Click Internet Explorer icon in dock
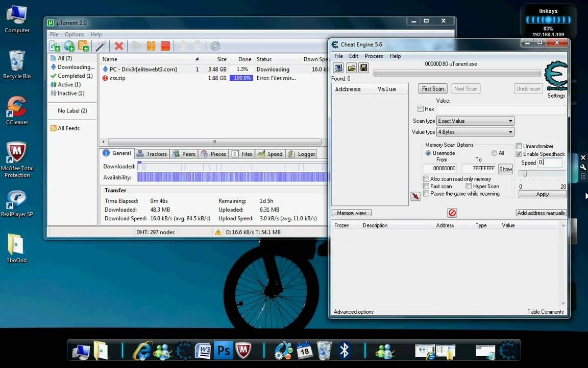The image size is (588, 368). coord(142,351)
